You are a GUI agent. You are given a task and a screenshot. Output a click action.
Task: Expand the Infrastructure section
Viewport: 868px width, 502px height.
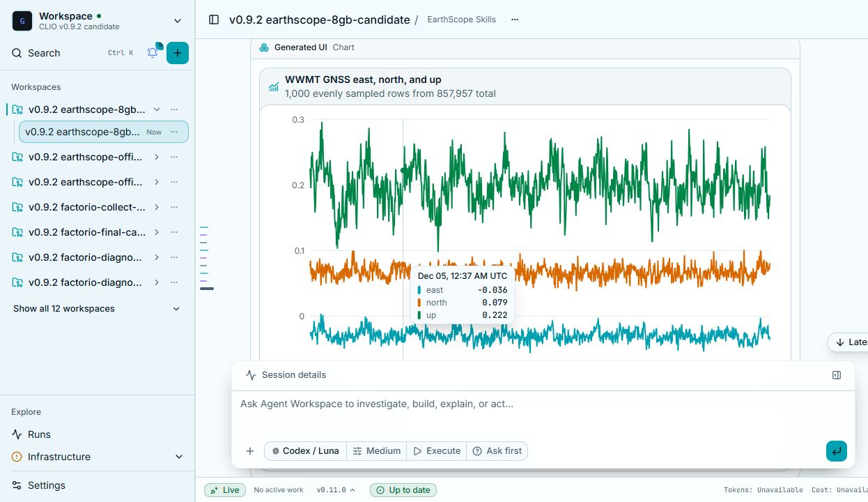click(97, 457)
